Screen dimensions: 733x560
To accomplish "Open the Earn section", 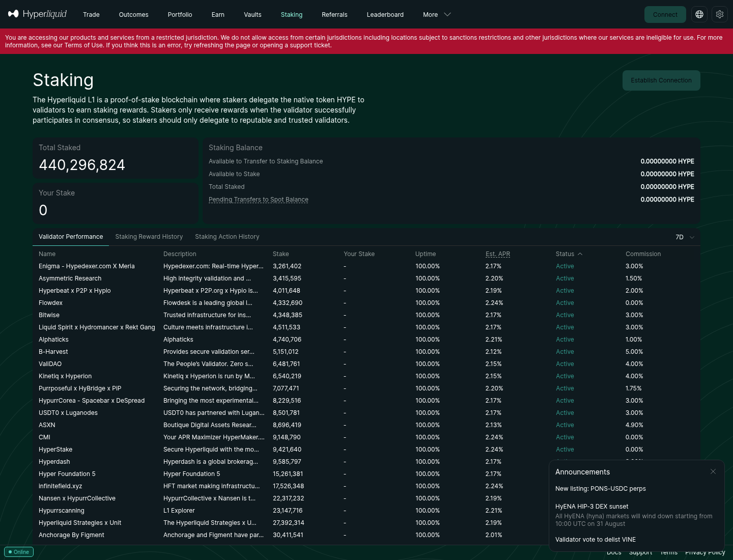I will coord(218,15).
